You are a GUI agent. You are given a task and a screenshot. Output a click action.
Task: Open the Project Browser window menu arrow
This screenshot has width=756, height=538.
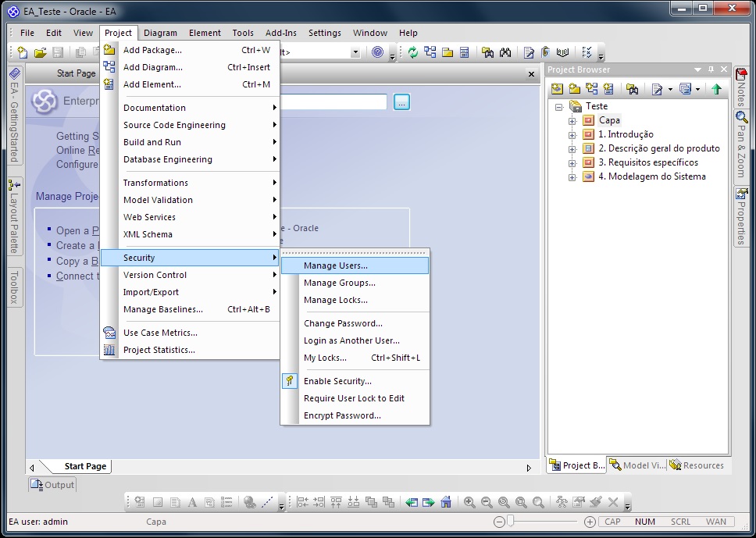tap(697, 70)
